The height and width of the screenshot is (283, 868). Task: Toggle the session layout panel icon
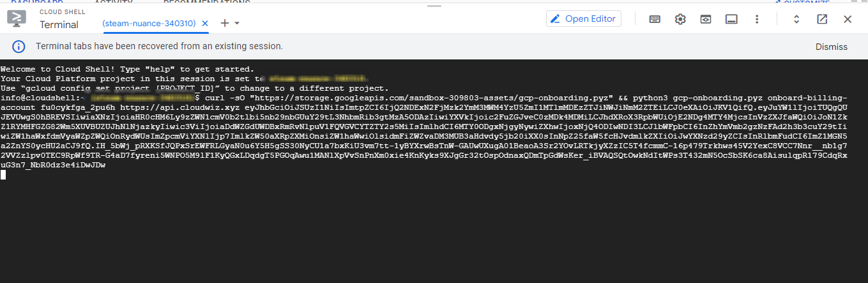click(x=731, y=19)
